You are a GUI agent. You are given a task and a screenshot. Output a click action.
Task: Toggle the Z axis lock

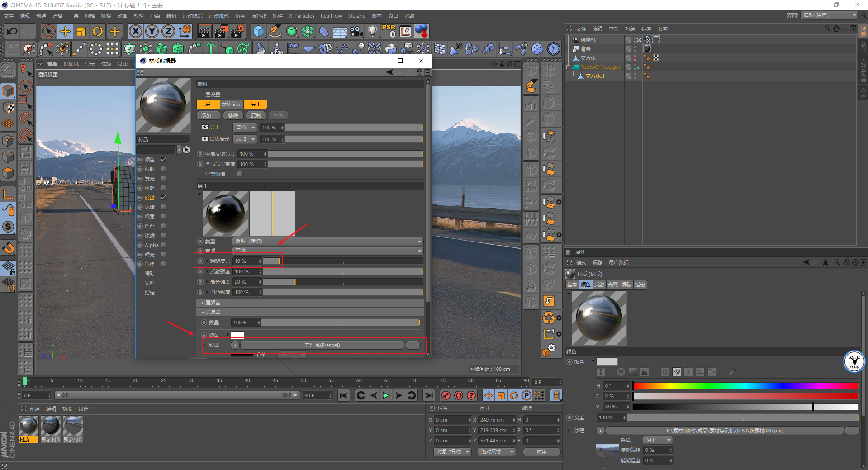[168, 31]
